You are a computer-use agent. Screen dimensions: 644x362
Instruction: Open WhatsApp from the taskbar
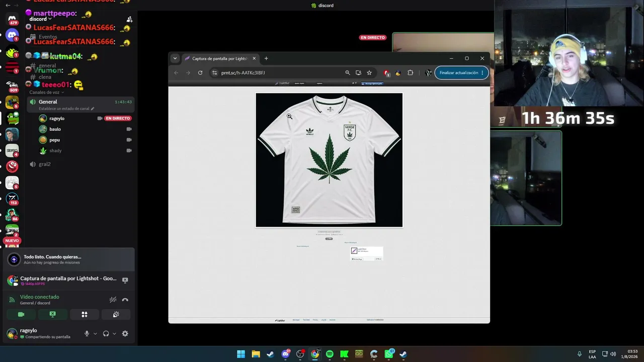[389, 354]
